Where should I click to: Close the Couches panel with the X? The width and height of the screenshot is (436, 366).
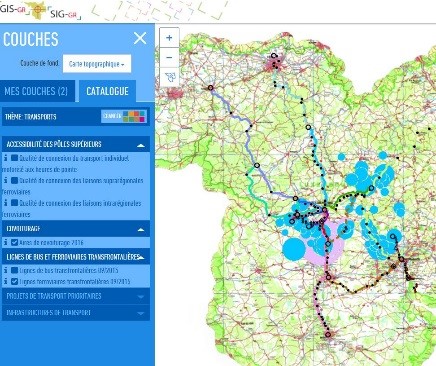140,38
